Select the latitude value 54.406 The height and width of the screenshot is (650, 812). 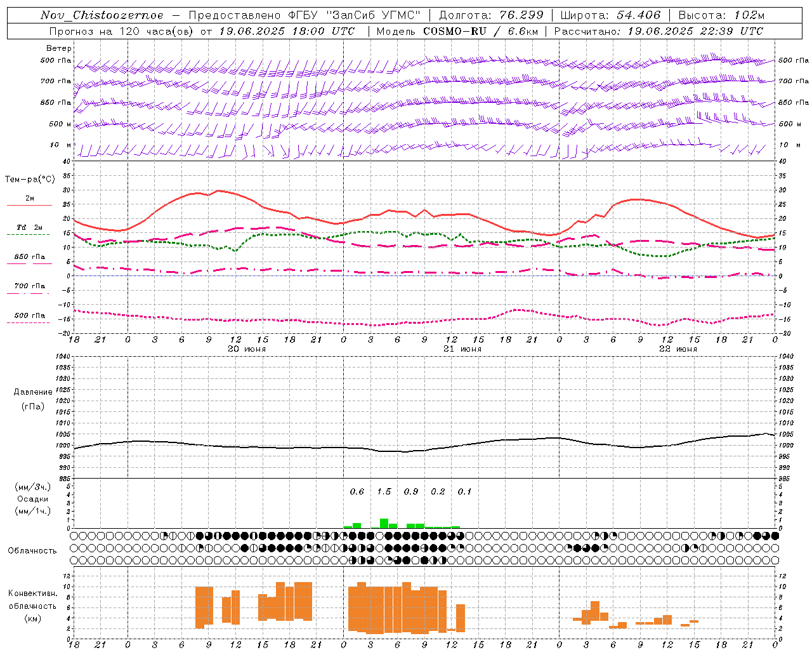tap(638, 15)
